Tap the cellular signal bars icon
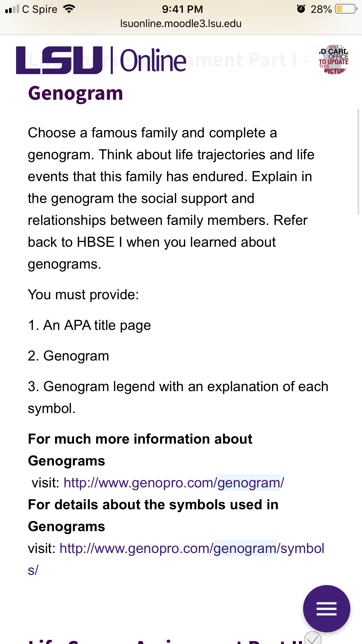Image resolution: width=362 pixels, height=644 pixels. (12, 9)
